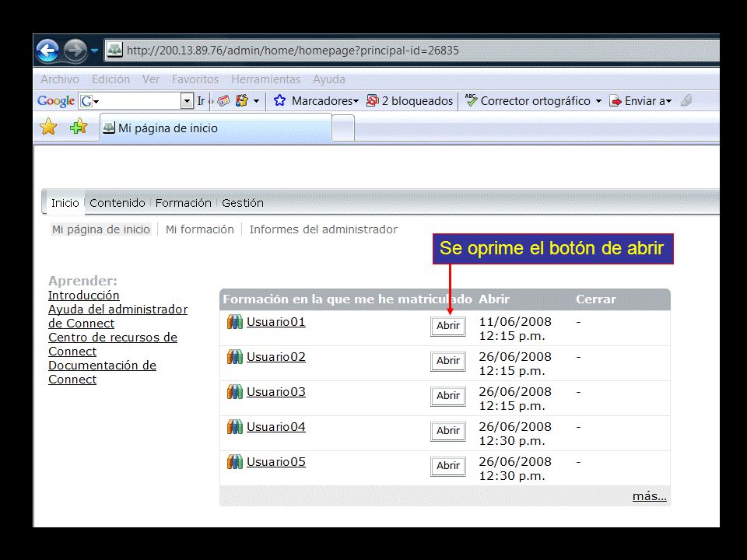The width and height of the screenshot is (747, 560).
Task: Switch to the Inicio navigation tab
Action: [x=65, y=203]
